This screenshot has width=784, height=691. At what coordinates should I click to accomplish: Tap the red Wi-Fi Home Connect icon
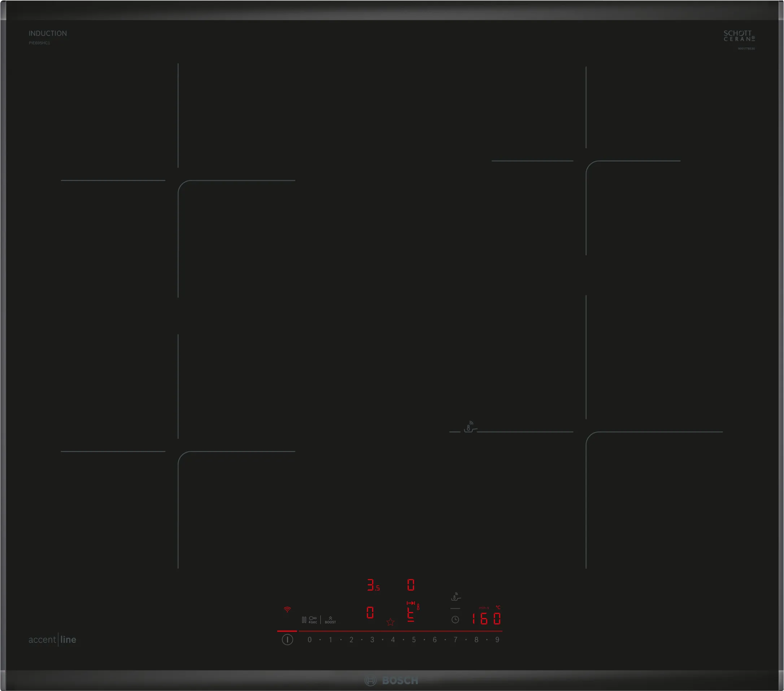(287, 609)
